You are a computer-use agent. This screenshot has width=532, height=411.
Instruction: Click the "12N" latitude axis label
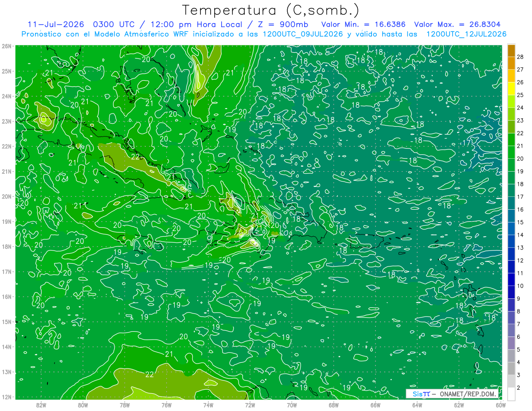7,397
